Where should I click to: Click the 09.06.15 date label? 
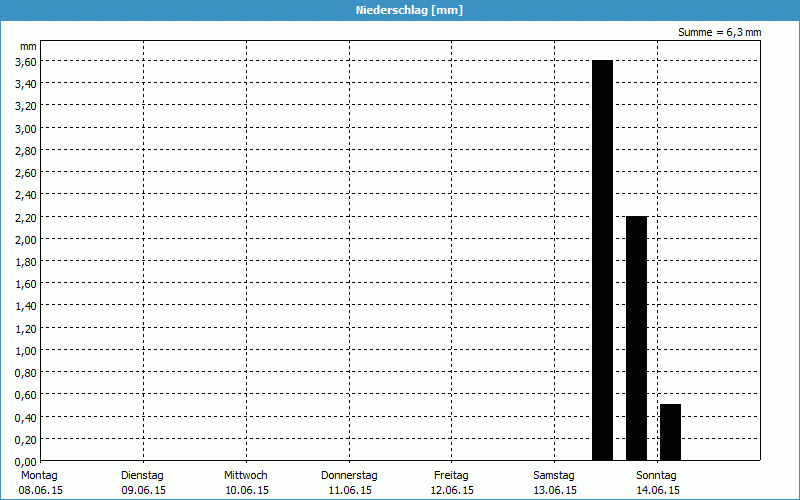(x=143, y=490)
